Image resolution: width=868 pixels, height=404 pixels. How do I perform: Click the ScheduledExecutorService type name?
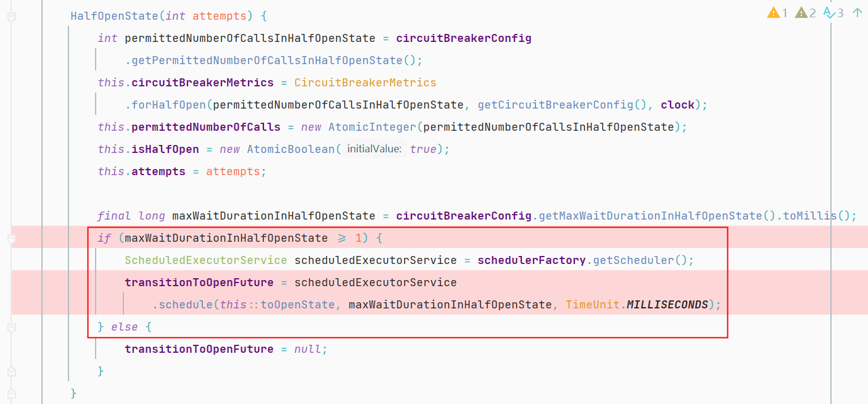(205, 260)
